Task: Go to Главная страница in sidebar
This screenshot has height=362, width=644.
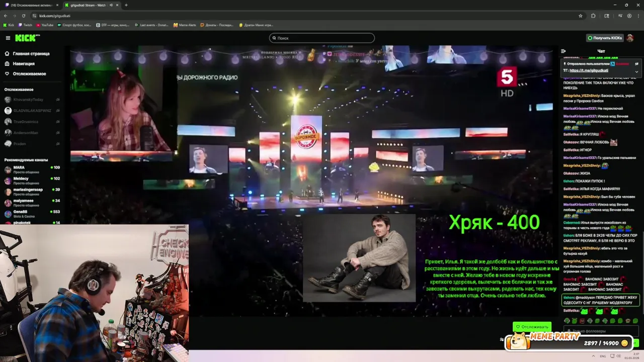Action: (x=27, y=53)
